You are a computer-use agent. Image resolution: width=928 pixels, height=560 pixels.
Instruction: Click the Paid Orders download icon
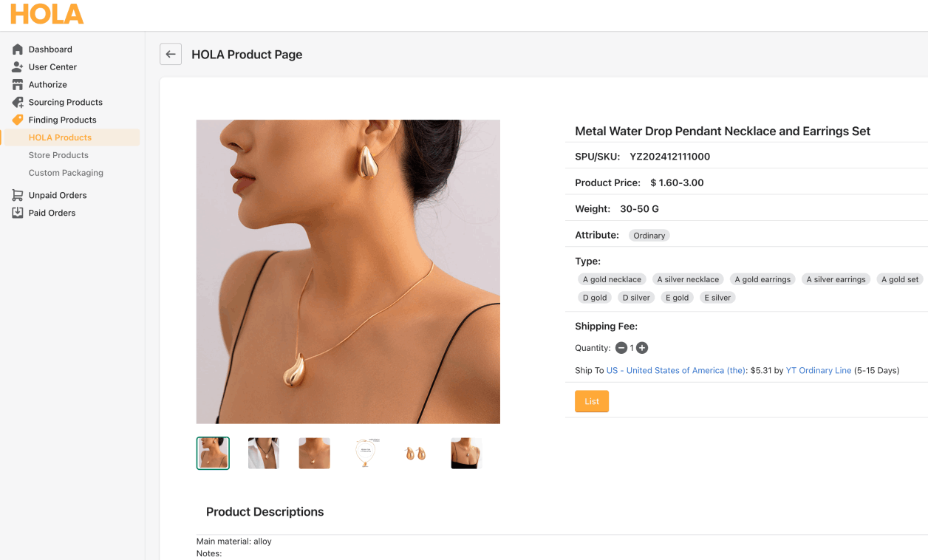(18, 213)
